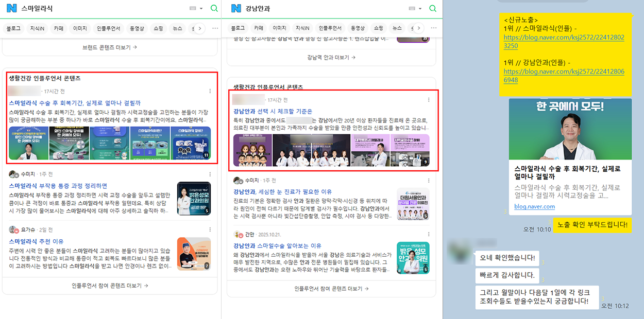The height and width of the screenshot is (319, 644).
Task: Open 강남역 안과 더보기 link
Action: 330,58
